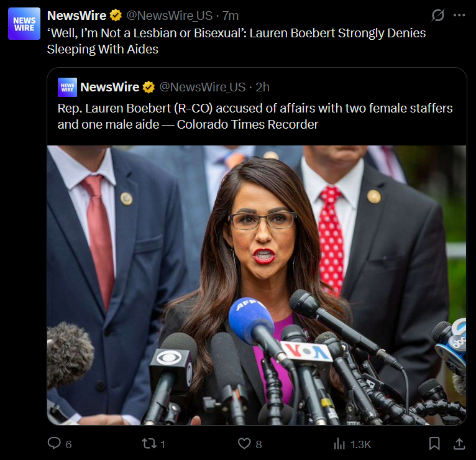
Task: Open the quoted post's 2h timestamp
Action: click(262, 87)
